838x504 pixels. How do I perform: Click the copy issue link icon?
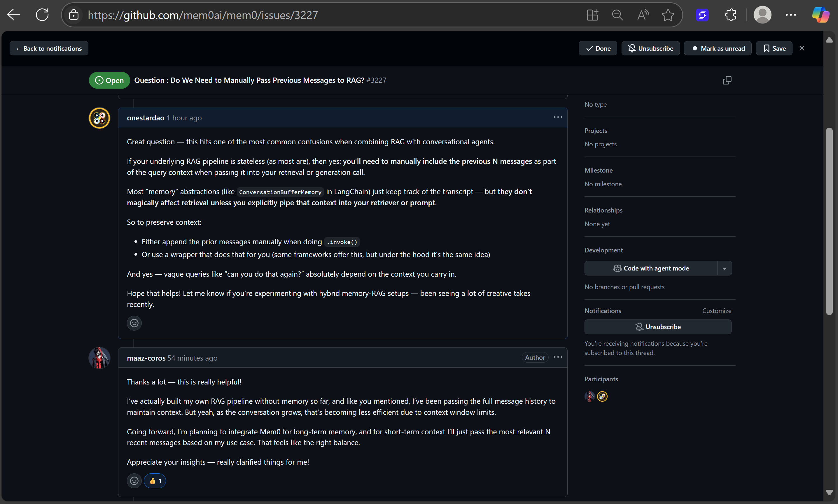point(727,80)
